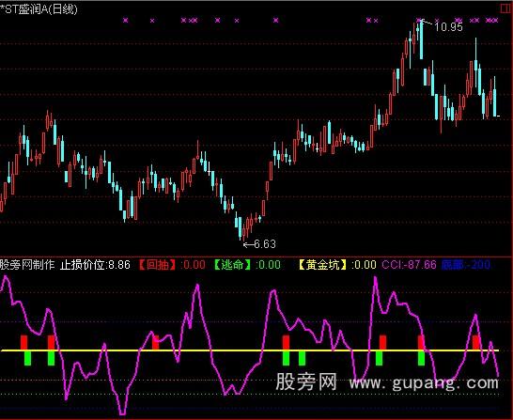
Task: Click the 10.95 high price label
Action: coord(448,27)
